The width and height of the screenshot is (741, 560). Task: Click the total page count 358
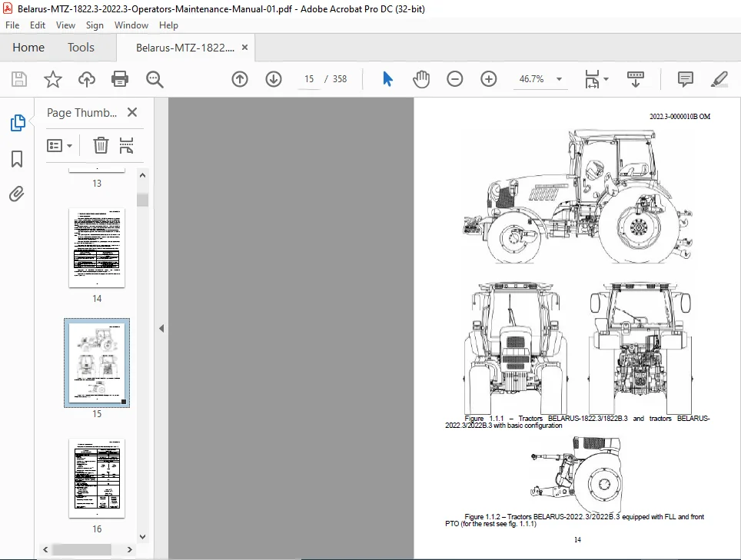pos(339,79)
